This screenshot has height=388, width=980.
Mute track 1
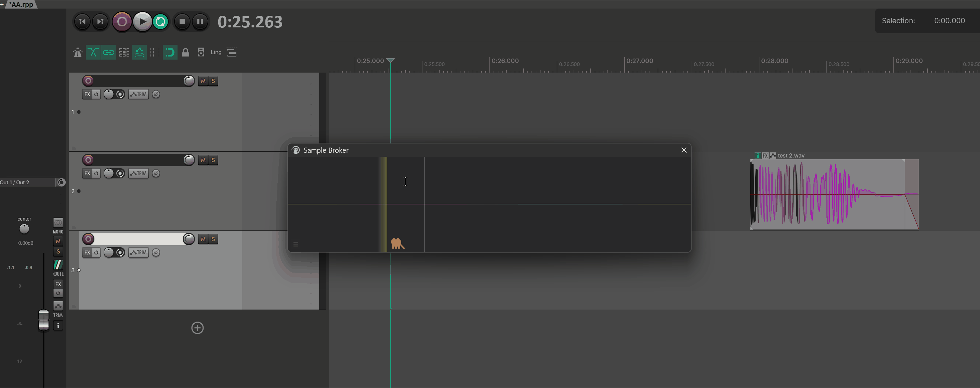point(203,81)
